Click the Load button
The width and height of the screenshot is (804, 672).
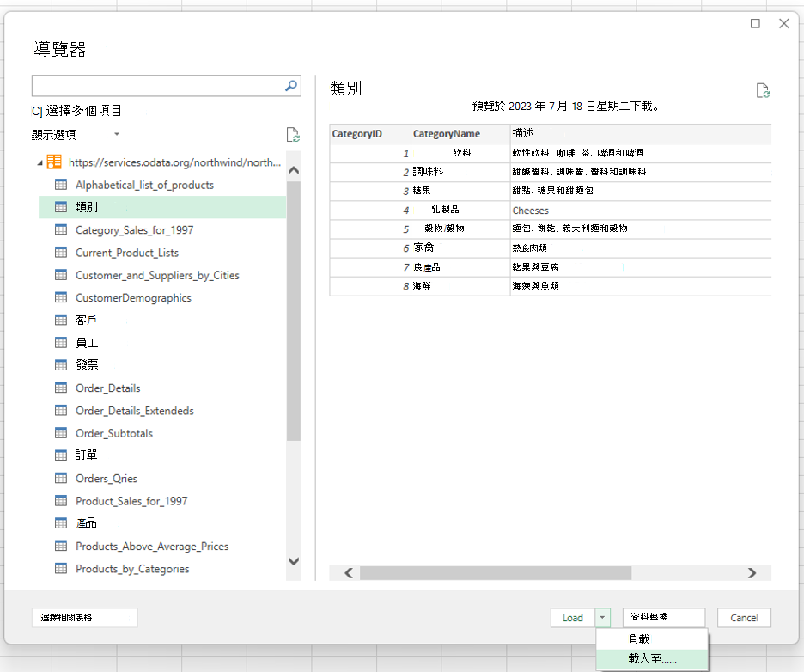point(573,618)
